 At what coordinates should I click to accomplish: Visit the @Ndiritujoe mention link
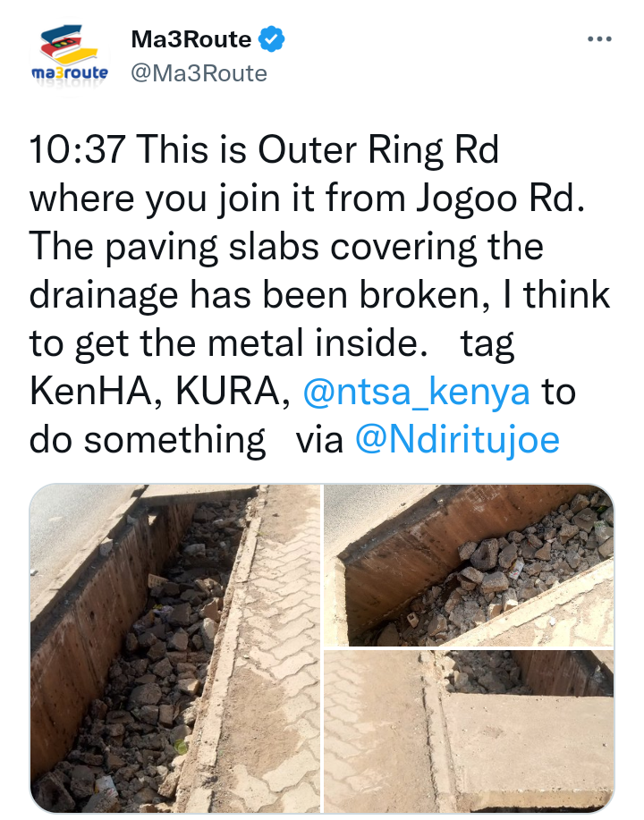[457, 439]
